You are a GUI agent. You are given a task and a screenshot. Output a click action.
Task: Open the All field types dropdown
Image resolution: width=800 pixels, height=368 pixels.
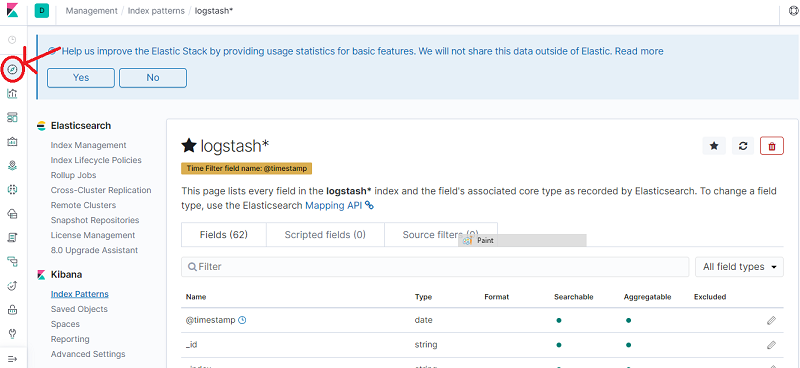(x=739, y=267)
